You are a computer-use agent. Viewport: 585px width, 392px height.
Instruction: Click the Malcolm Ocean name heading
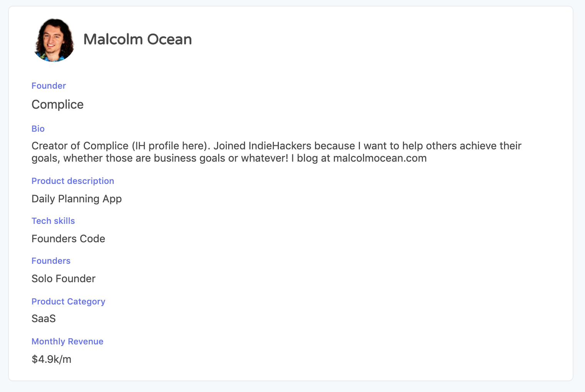coord(138,40)
